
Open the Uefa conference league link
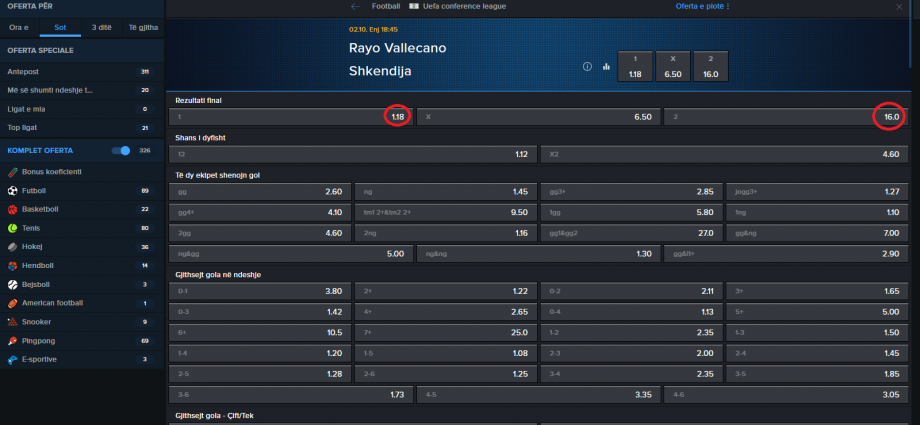tap(458, 6)
